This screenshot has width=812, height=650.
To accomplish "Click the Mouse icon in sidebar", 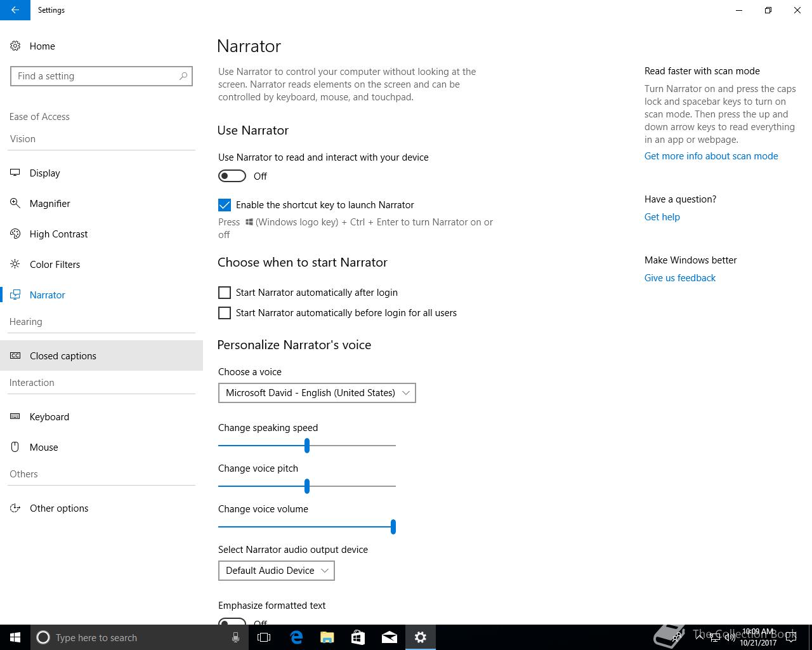I will (x=15, y=447).
